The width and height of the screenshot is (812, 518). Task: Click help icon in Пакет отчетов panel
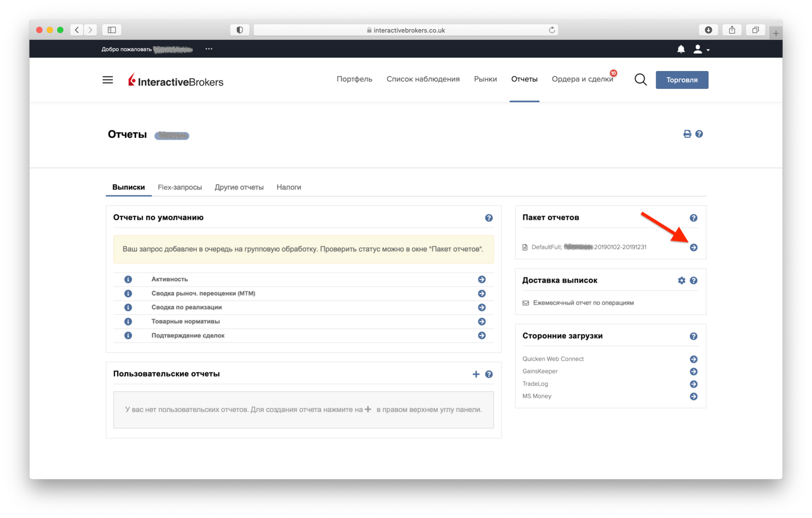point(694,218)
